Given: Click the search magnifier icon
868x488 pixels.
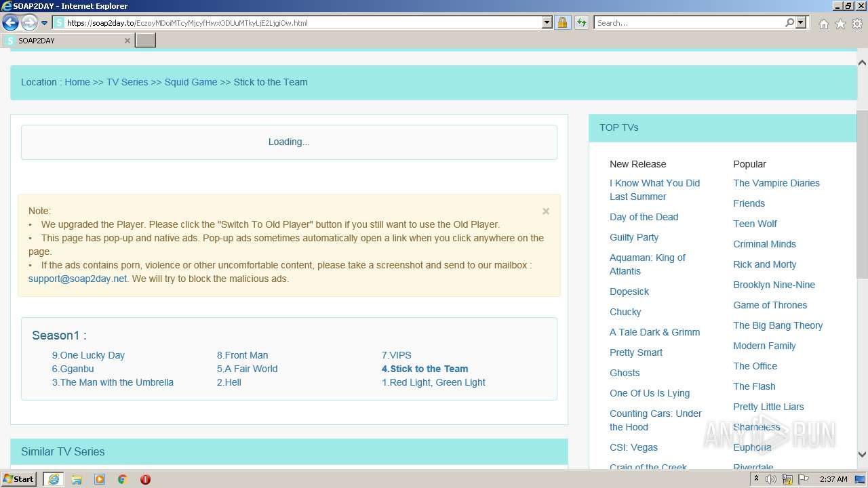Looking at the screenshot, I should click(789, 22).
